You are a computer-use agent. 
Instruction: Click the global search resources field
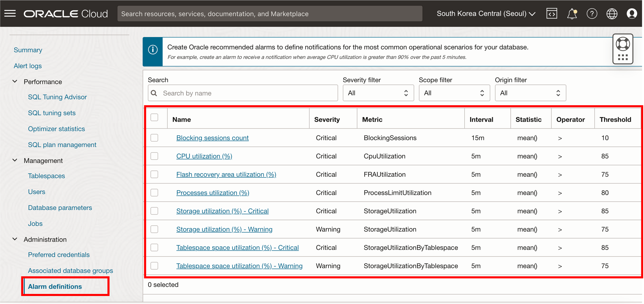tap(270, 13)
